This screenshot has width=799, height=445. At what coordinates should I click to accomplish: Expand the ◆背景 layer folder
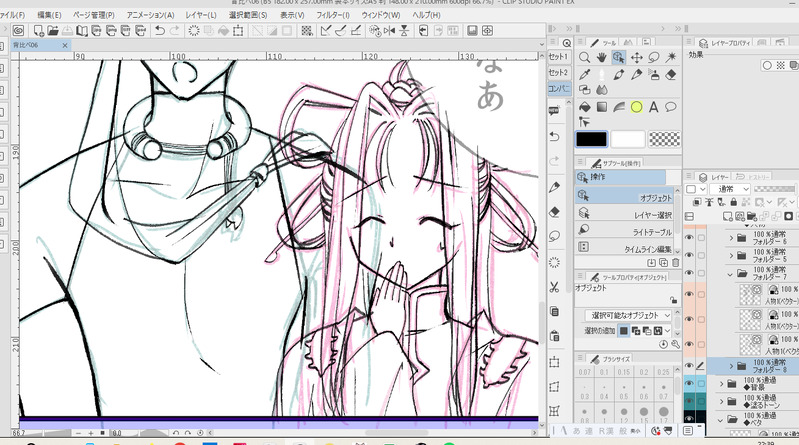tap(721, 384)
